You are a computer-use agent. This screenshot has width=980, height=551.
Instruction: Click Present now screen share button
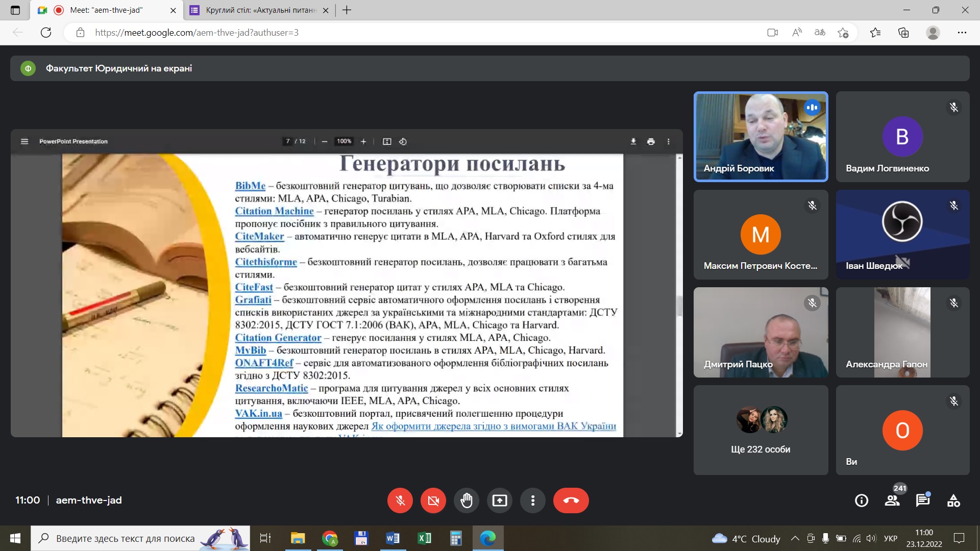point(500,500)
